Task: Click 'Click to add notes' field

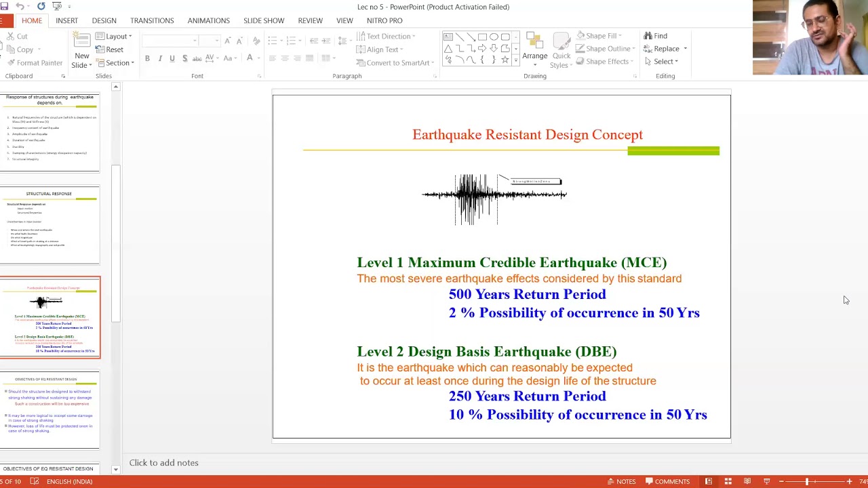Action: point(163,463)
